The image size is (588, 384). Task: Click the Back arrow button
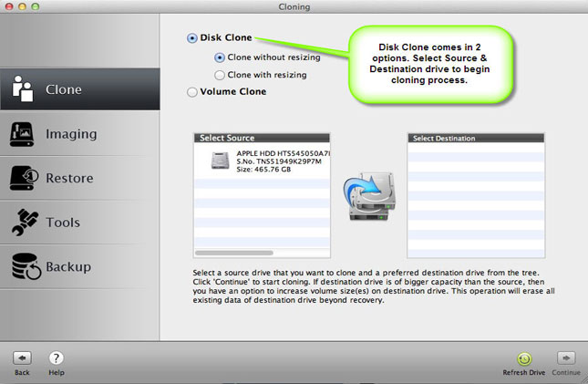[x=22, y=358]
